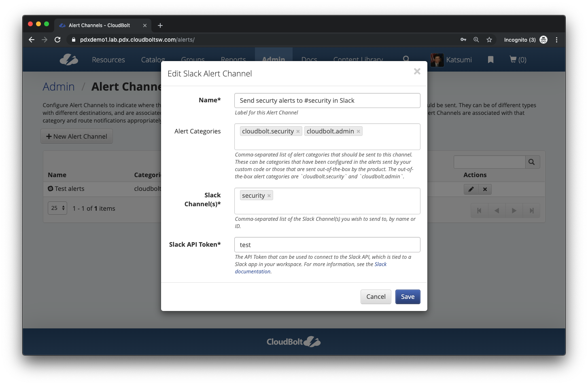Click the CloudBolt footer logo
Viewport: 588px width, 385px height.
[x=294, y=342]
